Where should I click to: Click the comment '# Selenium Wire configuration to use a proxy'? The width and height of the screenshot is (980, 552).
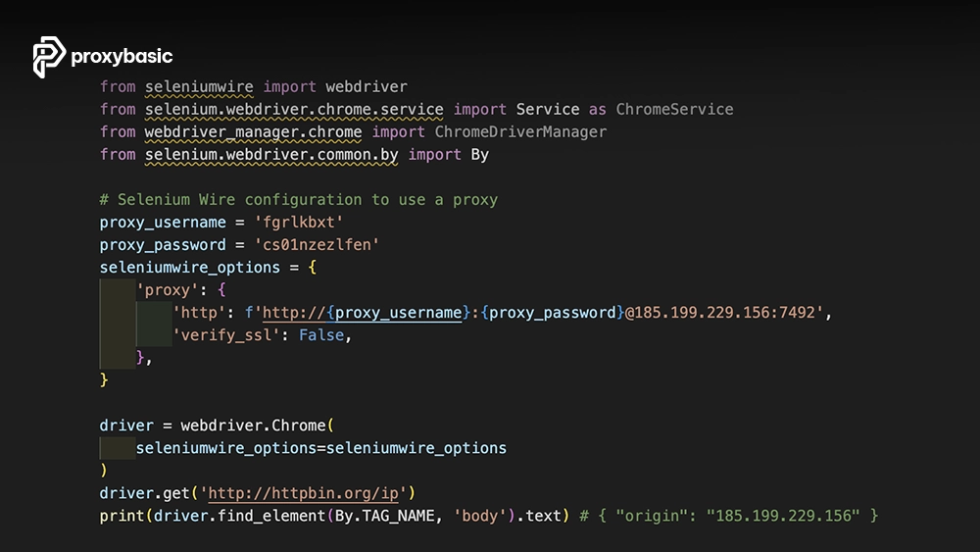pos(299,200)
